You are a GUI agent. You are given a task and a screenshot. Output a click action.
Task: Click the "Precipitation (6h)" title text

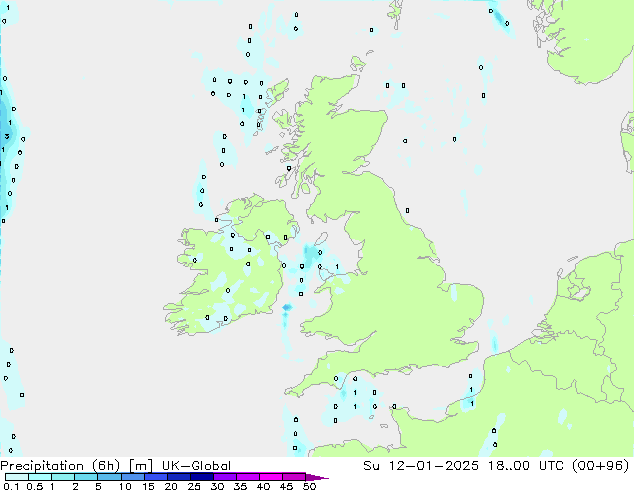coord(60,466)
